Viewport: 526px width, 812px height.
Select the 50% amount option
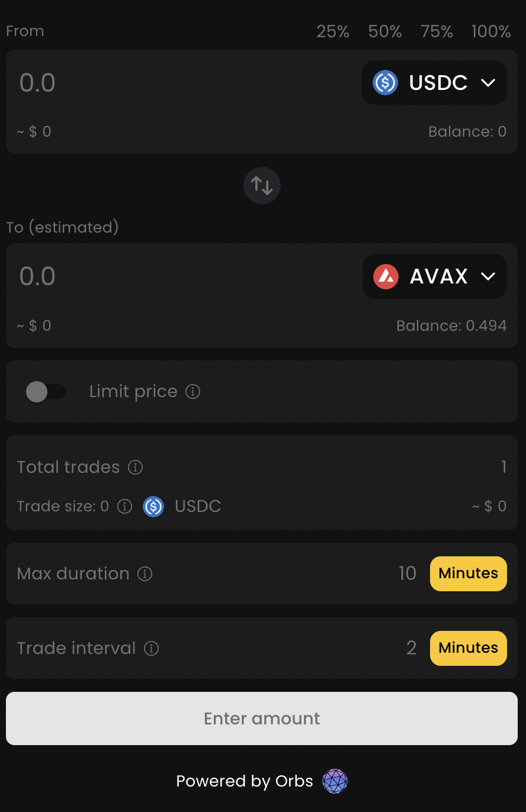coord(385,31)
